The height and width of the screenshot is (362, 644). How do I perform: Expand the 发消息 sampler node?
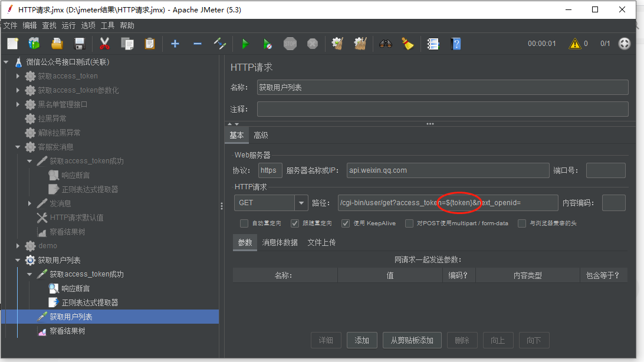coord(29,203)
